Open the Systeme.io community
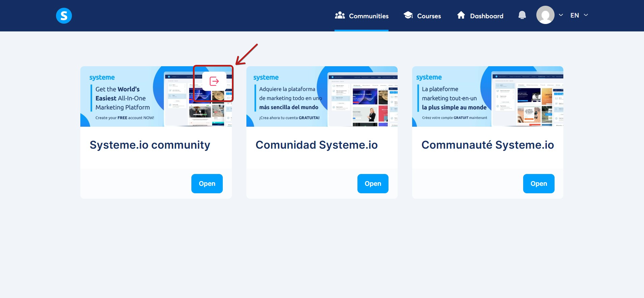The height and width of the screenshot is (298, 644). pos(207,183)
